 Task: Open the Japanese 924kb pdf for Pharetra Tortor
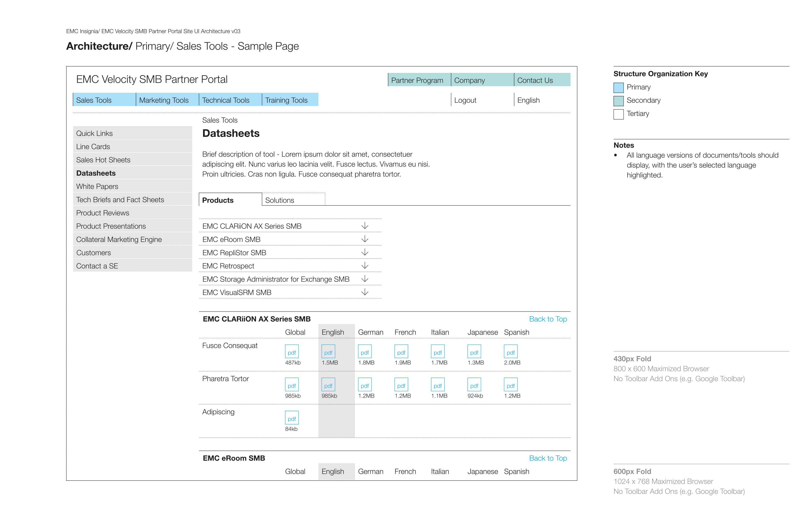pyautogui.click(x=474, y=384)
